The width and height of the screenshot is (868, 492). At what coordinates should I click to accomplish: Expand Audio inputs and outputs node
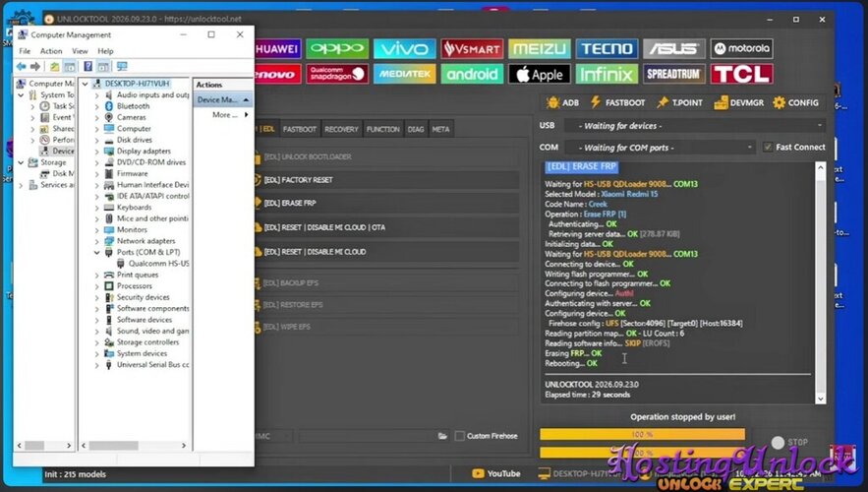(x=97, y=95)
